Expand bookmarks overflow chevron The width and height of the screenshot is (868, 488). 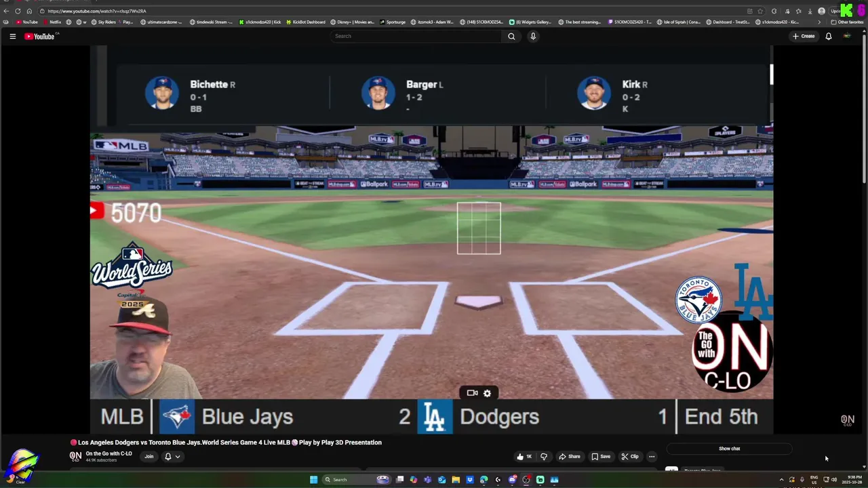(818, 22)
